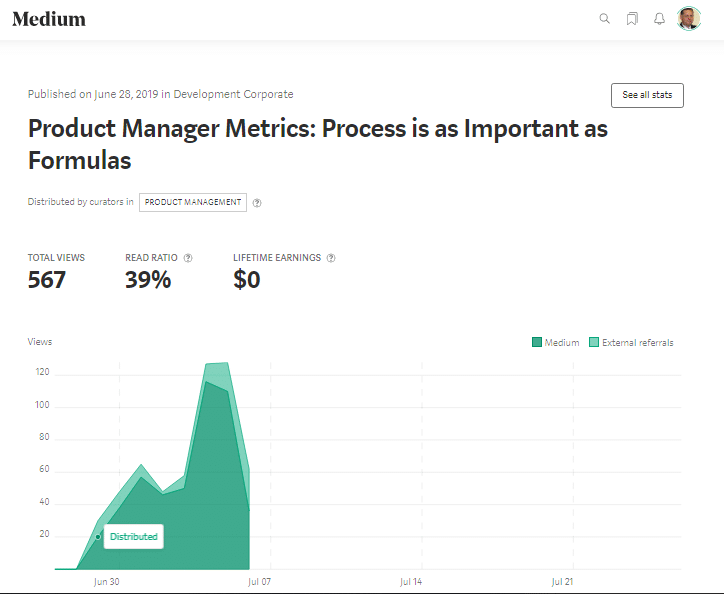The height and width of the screenshot is (594, 724).
Task: Click the light green External referrals swatch
Action: [594, 343]
